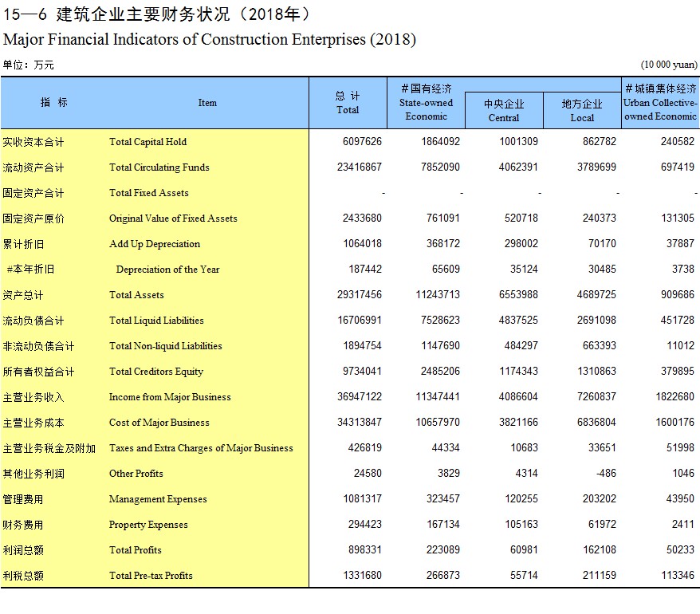Click the 'Total' column header
Image resolution: width=700 pixels, height=614 pixels.
348,103
